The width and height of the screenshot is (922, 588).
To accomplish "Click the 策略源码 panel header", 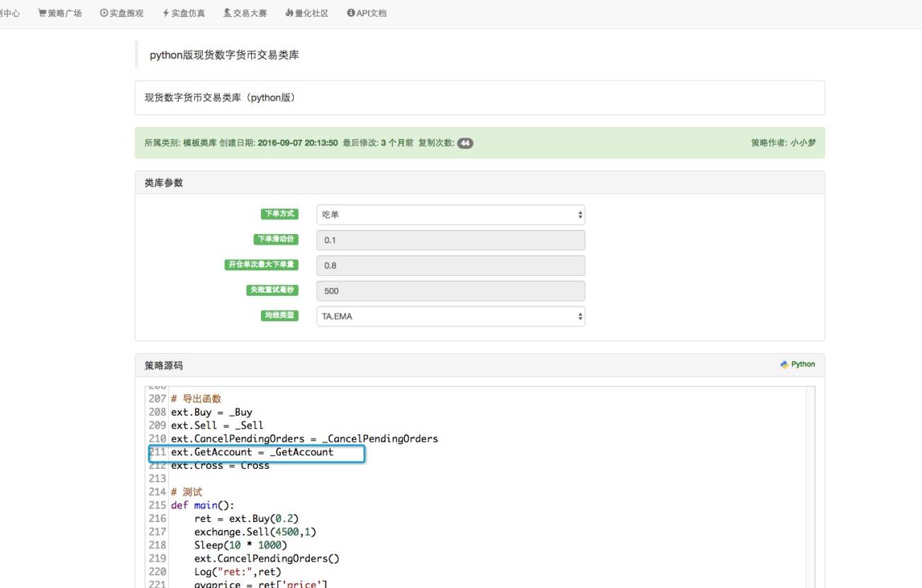I will (x=479, y=365).
